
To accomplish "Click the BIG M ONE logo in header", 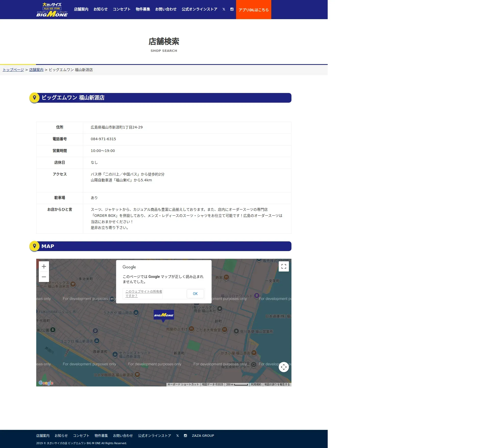I will pos(52,10).
